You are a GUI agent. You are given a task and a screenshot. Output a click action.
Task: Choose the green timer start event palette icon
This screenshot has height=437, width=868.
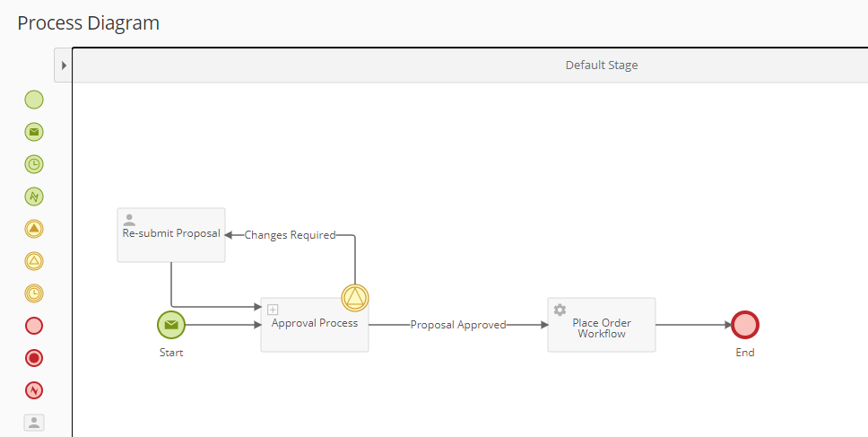pyautogui.click(x=34, y=164)
